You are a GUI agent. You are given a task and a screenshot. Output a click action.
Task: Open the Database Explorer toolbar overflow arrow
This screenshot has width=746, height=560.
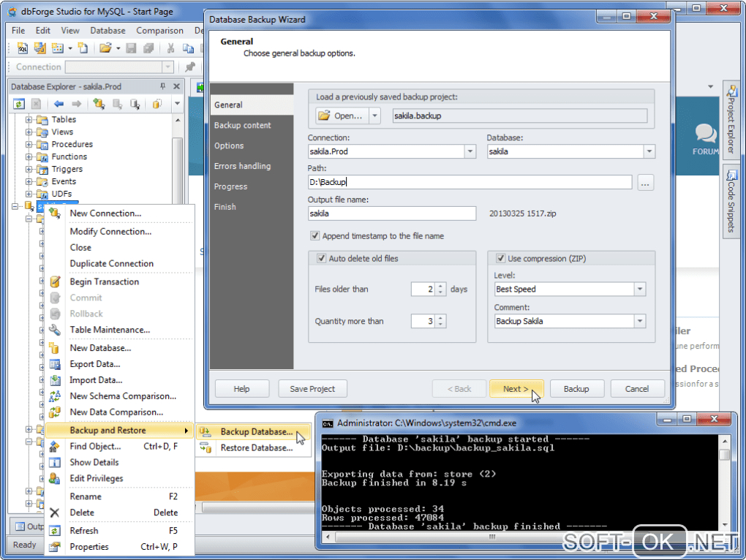[x=177, y=104]
